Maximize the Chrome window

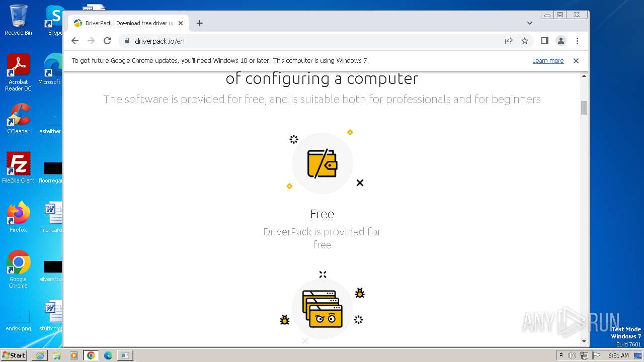(560, 15)
